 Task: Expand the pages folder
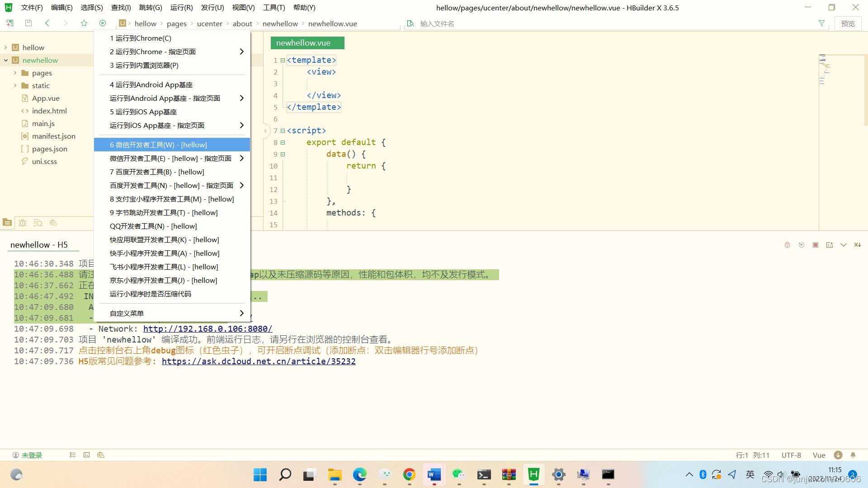pyautogui.click(x=15, y=73)
